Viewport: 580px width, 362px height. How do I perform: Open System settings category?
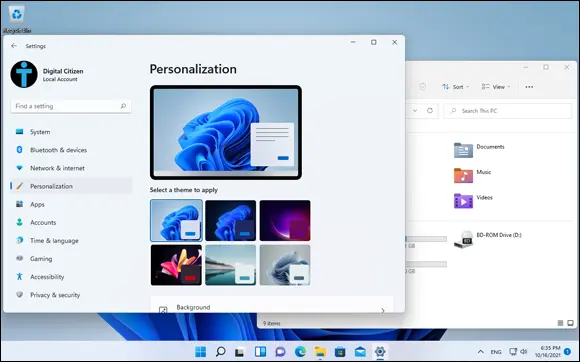point(71,132)
